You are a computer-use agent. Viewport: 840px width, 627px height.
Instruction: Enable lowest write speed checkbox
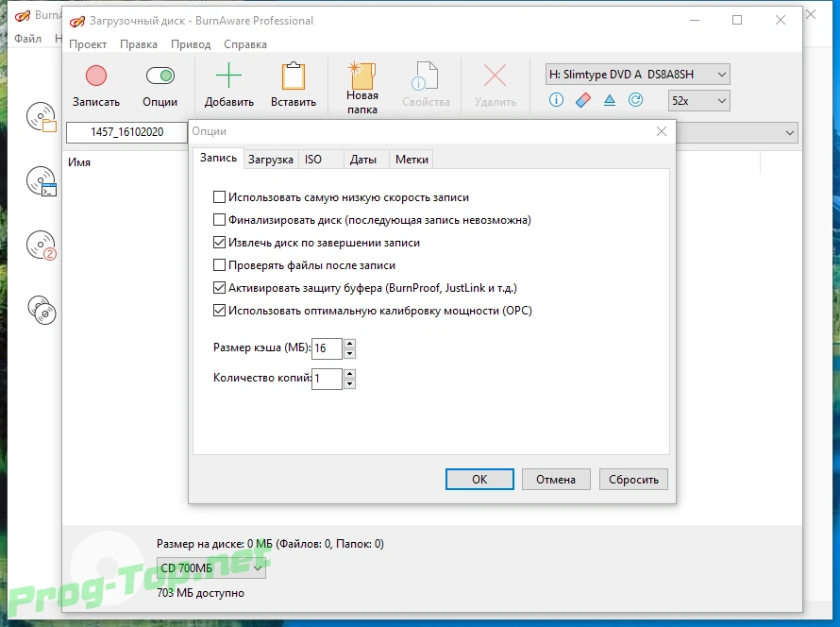[x=219, y=197]
